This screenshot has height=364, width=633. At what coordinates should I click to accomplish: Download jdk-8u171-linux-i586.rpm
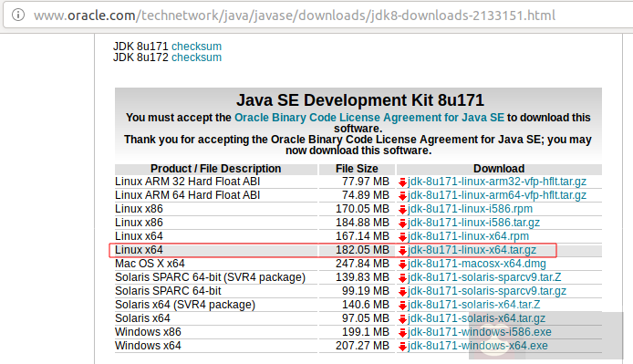click(x=470, y=209)
